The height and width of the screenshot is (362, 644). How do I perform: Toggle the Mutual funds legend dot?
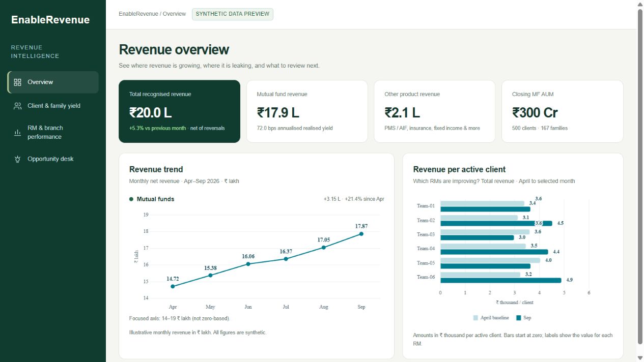tap(131, 199)
